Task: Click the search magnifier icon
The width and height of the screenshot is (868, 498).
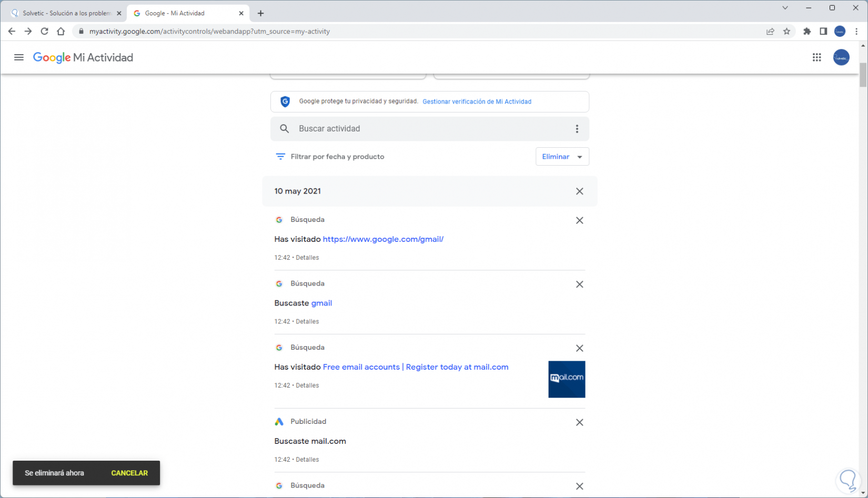Action: pos(285,129)
